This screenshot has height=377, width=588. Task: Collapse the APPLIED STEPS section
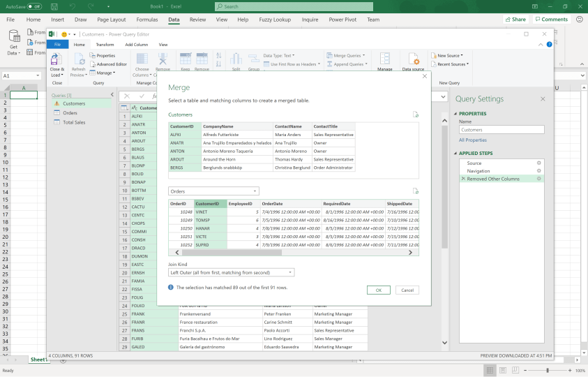click(x=455, y=153)
